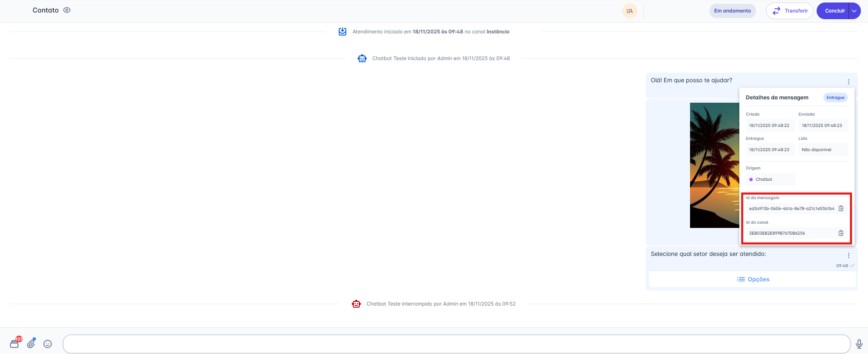868x354 pixels.
Task: Open quick replies icon with 127 badge
Action: (x=15, y=344)
